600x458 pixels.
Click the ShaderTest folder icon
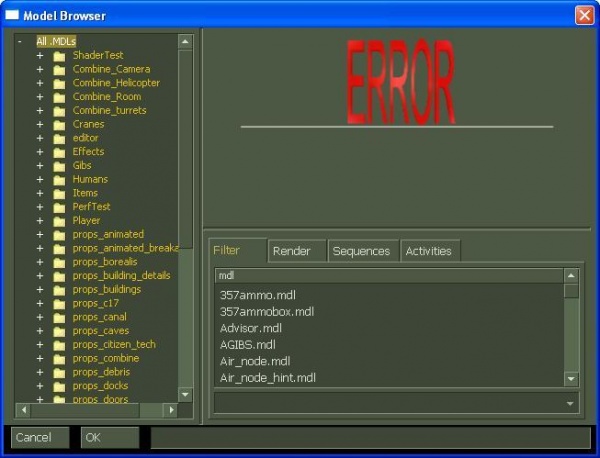click(59, 56)
